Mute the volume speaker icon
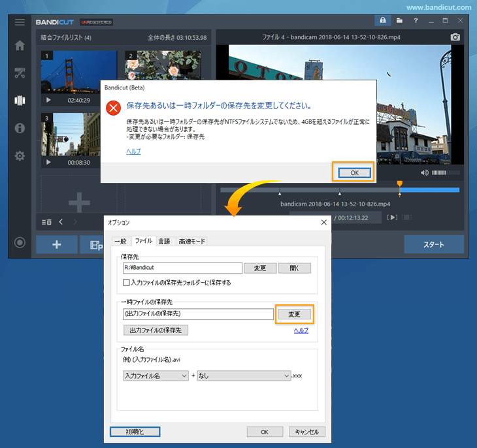Screen dimensions: 477x448 click(424, 173)
